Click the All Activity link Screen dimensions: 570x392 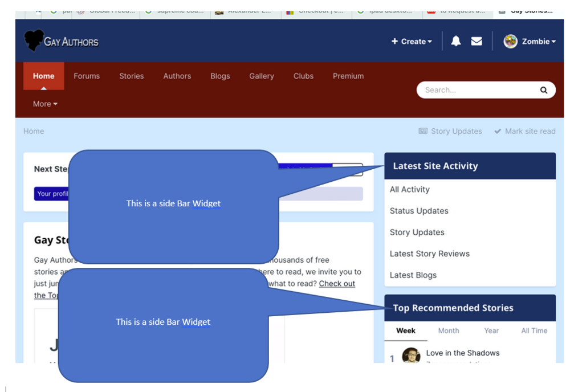(x=409, y=189)
